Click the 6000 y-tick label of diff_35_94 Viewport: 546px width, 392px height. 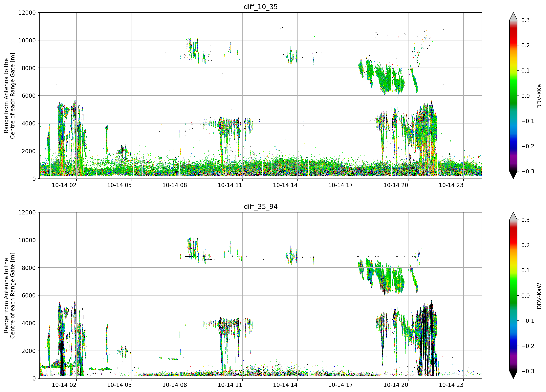tap(29, 296)
